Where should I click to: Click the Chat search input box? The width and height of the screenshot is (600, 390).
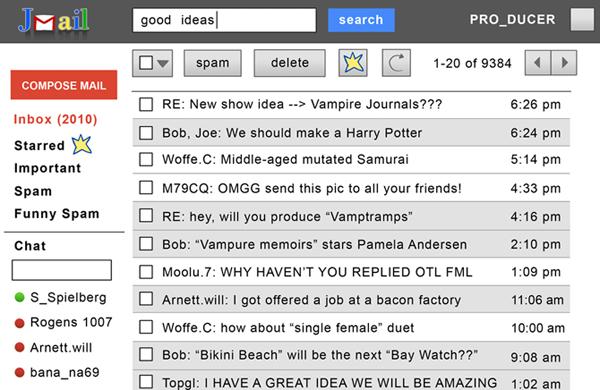(x=62, y=270)
